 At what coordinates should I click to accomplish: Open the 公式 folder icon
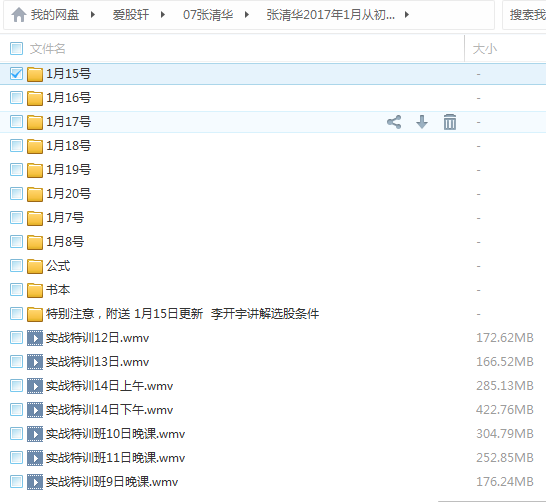coord(35,266)
